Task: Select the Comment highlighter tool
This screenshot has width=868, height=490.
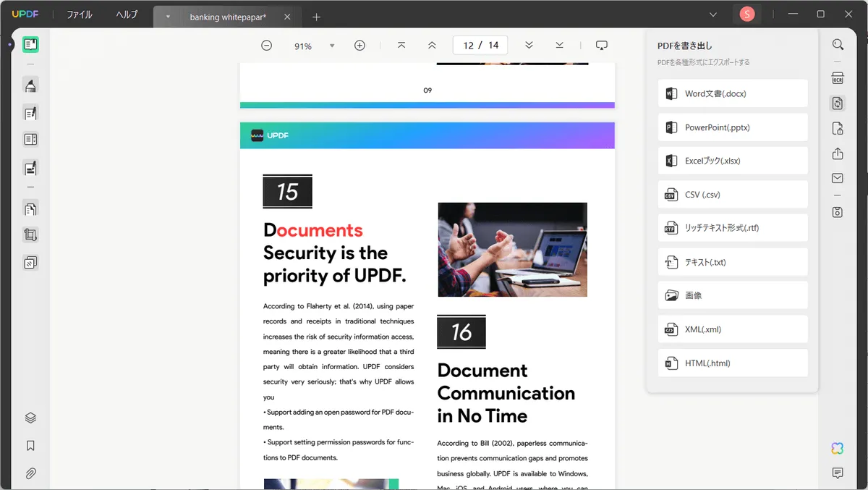Action: 30,85
